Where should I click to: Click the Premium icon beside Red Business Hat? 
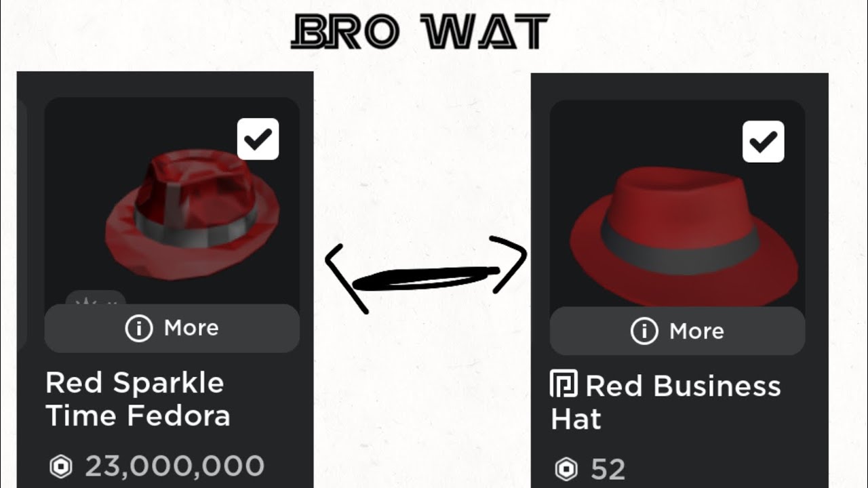tap(564, 384)
